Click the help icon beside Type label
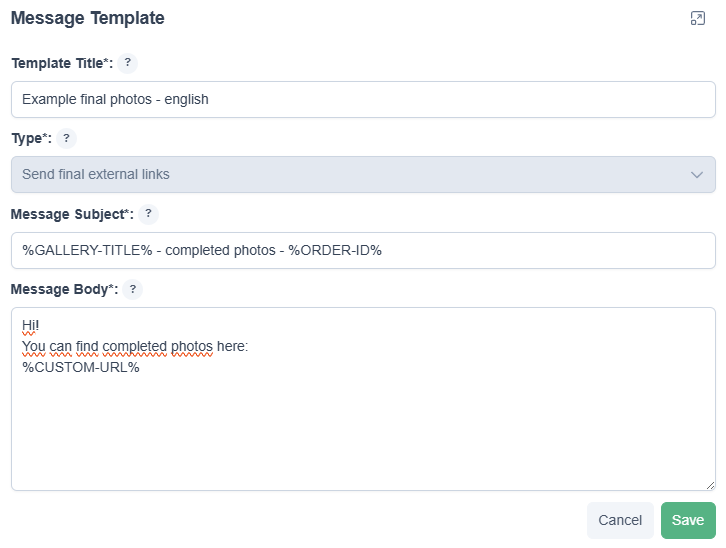Viewport: 726px width, 548px height. click(x=67, y=139)
